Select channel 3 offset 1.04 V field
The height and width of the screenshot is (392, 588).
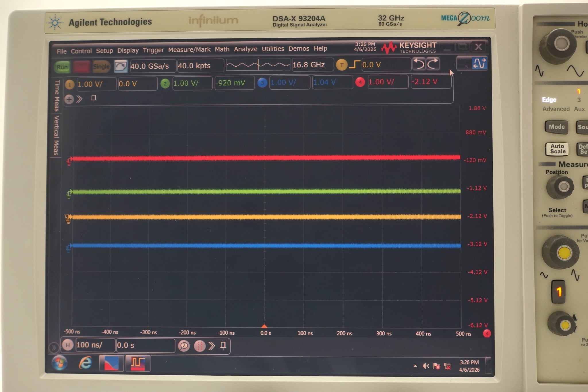[x=332, y=82]
